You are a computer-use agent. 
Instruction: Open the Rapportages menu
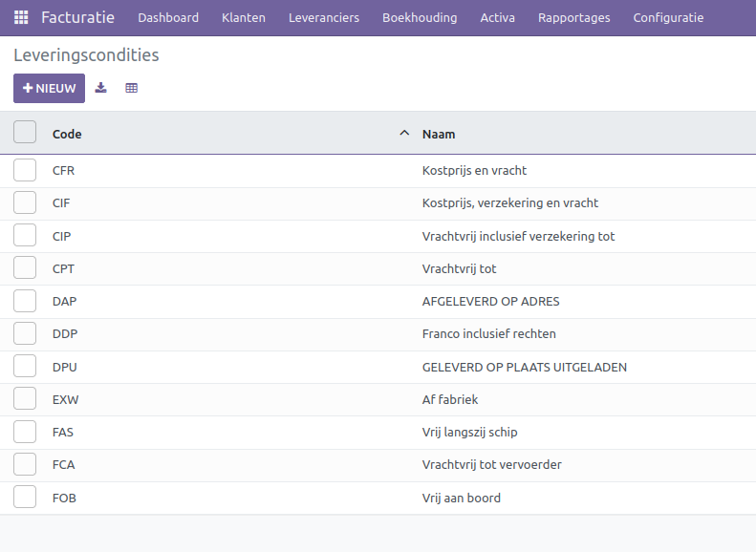tap(573, 17)
